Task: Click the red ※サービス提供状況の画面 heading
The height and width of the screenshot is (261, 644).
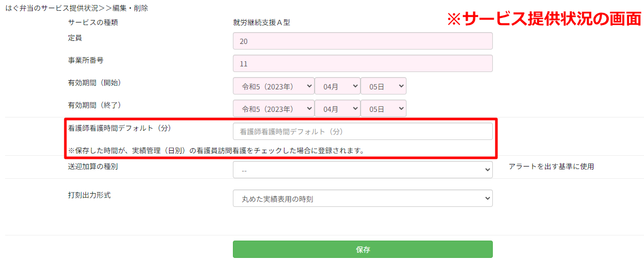Action: tap(543, 19)
